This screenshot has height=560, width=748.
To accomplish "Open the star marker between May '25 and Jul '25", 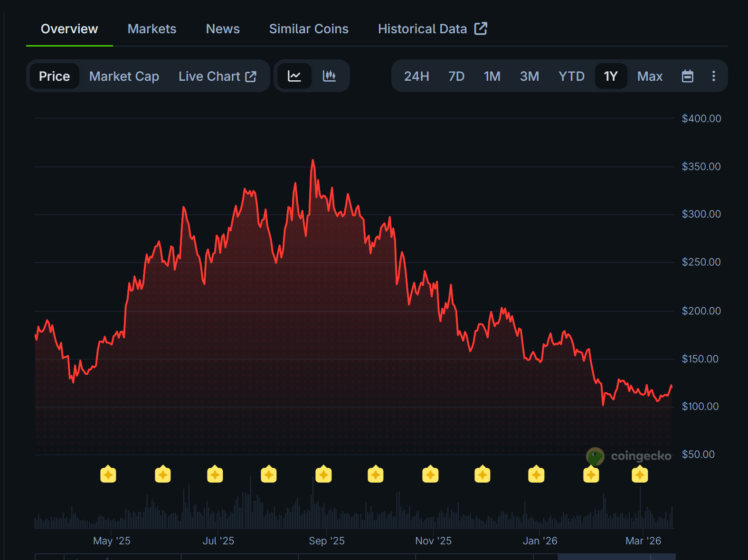I will point(163,474).
